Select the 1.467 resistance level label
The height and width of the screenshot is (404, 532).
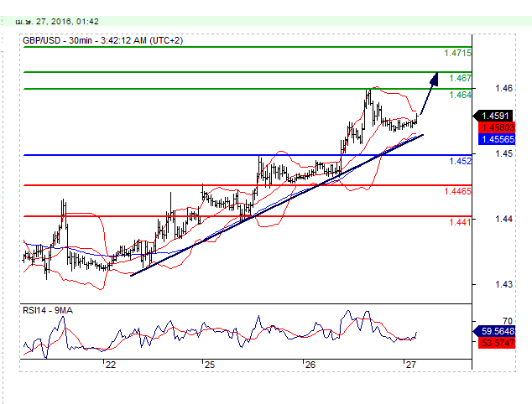click(x=460, y=78)
